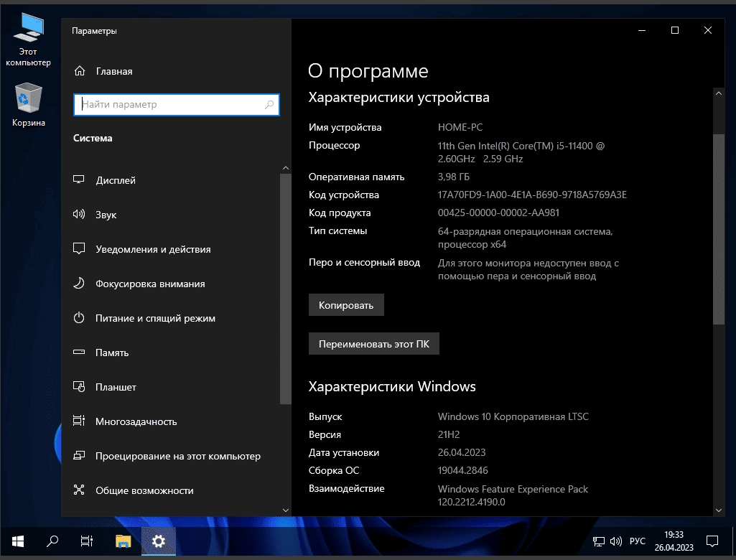Image resolution: width=736 pixels, height=560 pixels.
Task: Click the network tray icon
Action: click(x=598, y=542)
